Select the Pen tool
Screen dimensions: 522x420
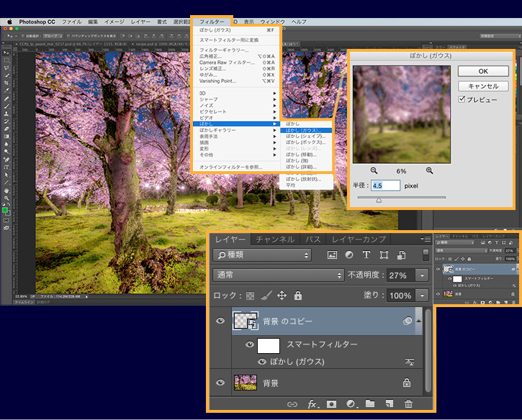click(x=6, y=160)
